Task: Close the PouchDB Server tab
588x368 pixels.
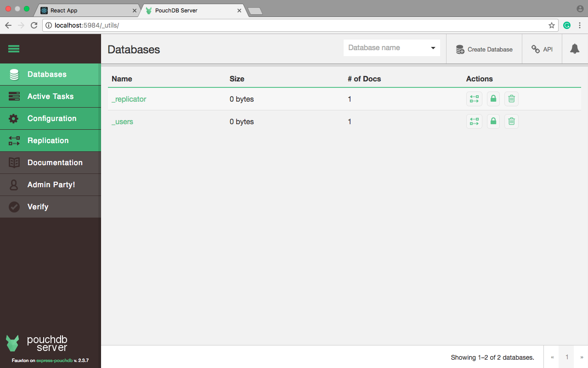Action: (x=239, y=10)
